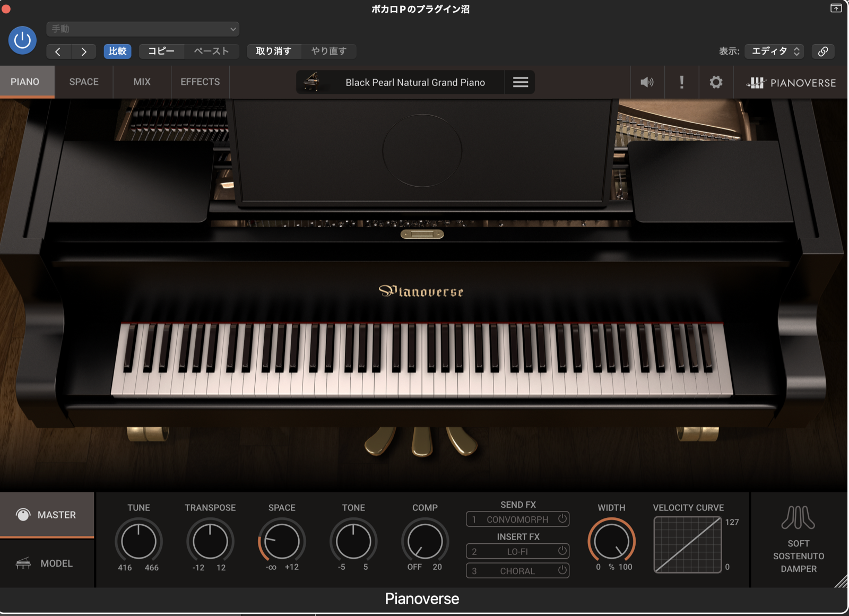Click the velocity maximum value 127
The width and height of the screenshot is (849, 616).
point(732,522)
